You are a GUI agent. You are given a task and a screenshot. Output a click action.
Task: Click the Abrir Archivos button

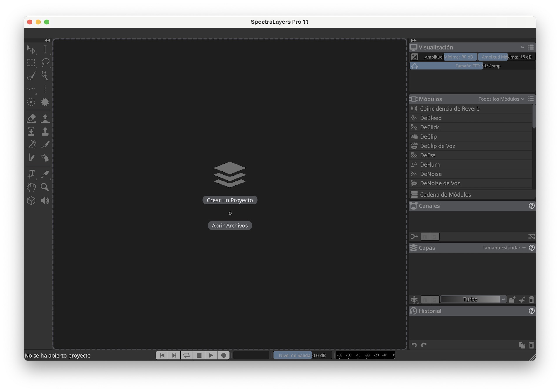tap(230, 225)
